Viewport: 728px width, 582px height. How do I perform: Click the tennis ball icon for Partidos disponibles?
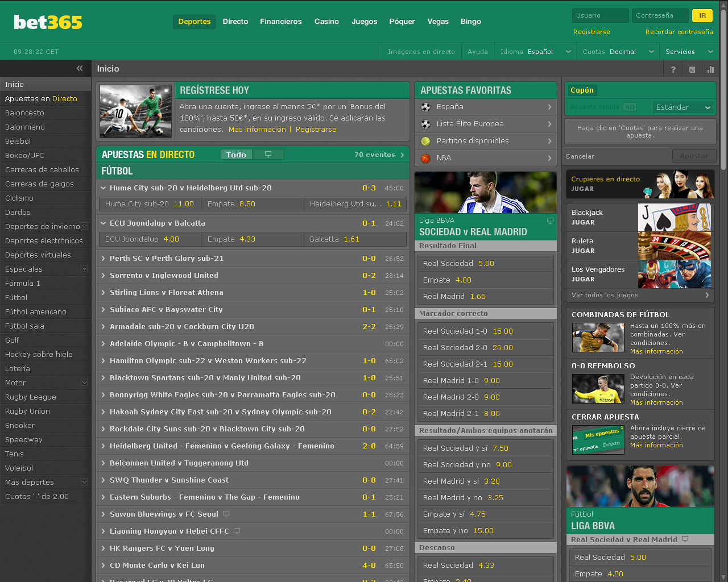(x=425, y=141)
